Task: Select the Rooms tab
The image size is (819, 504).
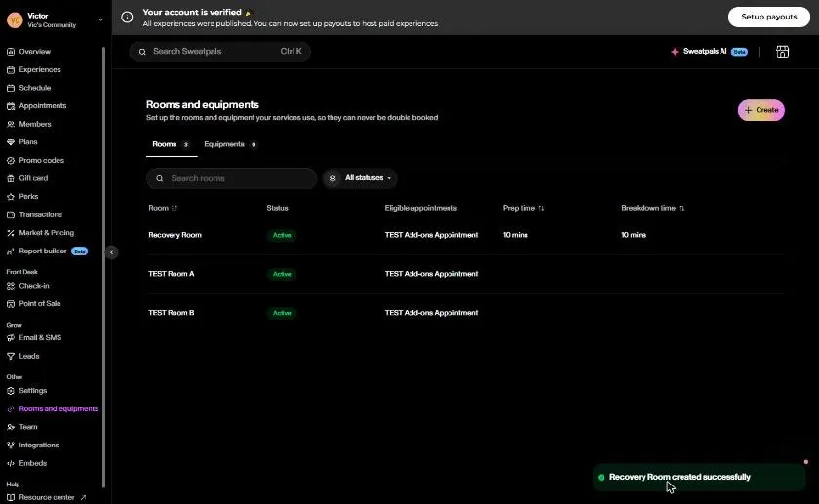Action: click(x=172, y=144)
